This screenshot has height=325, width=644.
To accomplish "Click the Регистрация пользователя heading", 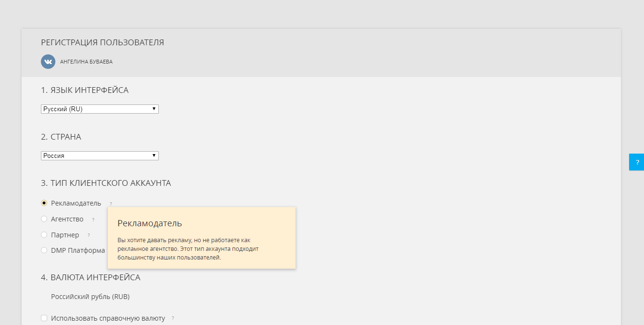I will [103, 42].
